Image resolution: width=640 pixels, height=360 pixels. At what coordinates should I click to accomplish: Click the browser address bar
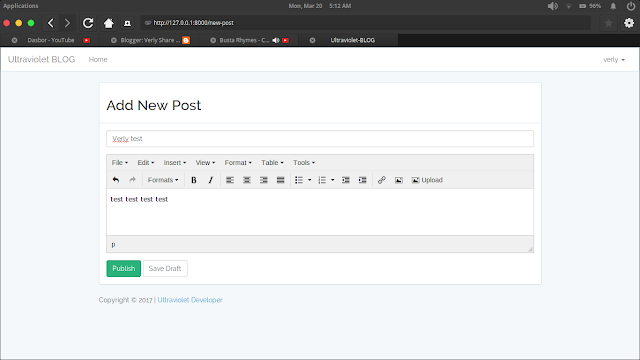click(366, 23)
